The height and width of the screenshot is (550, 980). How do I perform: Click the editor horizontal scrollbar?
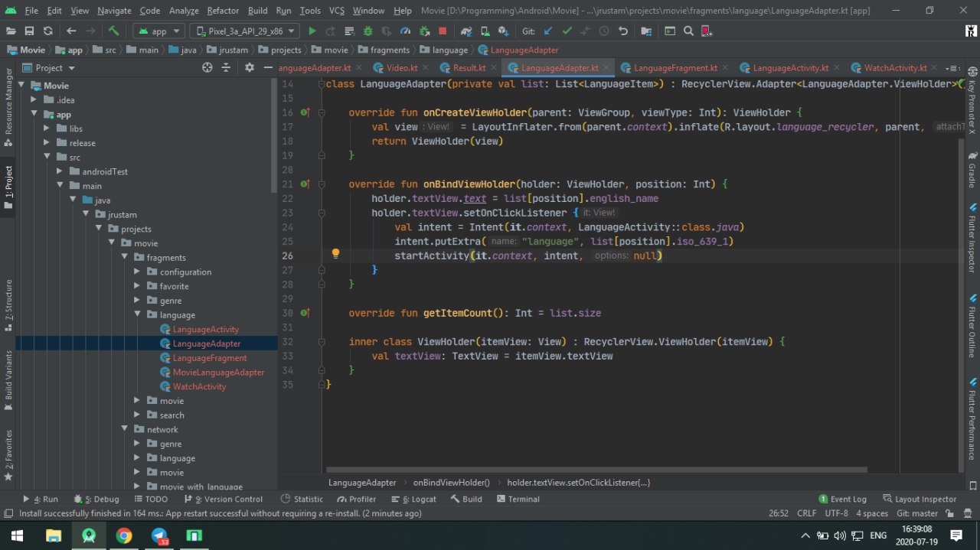coord(596,470)
